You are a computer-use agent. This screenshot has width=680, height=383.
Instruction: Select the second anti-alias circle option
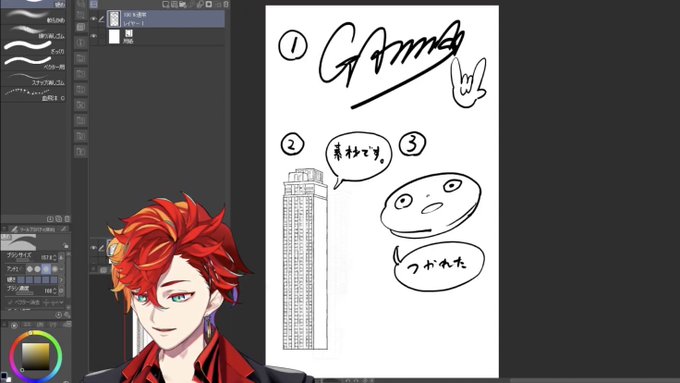tap(37, 269)
